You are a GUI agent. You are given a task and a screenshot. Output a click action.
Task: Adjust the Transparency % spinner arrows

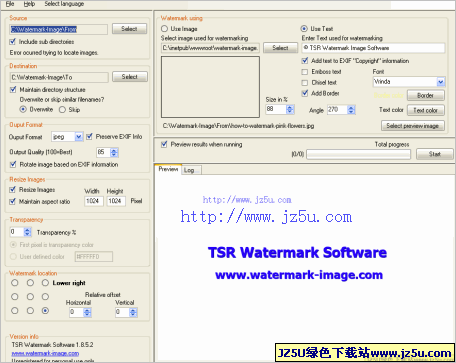[x=28, y=232]
